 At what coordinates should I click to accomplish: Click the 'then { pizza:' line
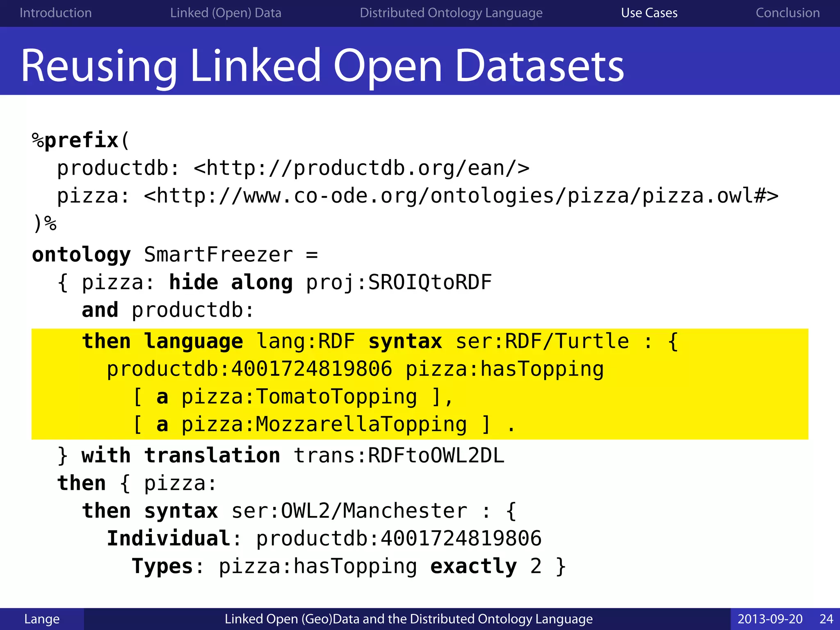tap(137, 483)
